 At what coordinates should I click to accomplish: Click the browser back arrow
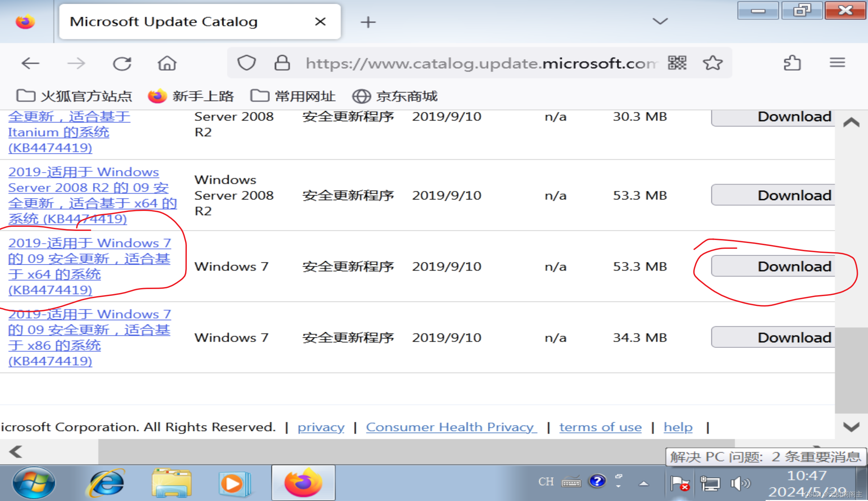pyautogui.click(x=30, y=63)
